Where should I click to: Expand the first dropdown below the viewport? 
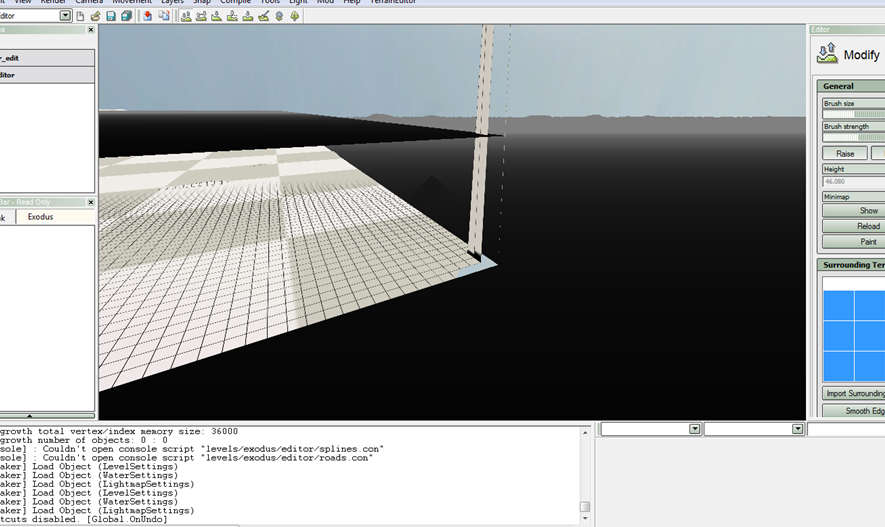point(694,429)
